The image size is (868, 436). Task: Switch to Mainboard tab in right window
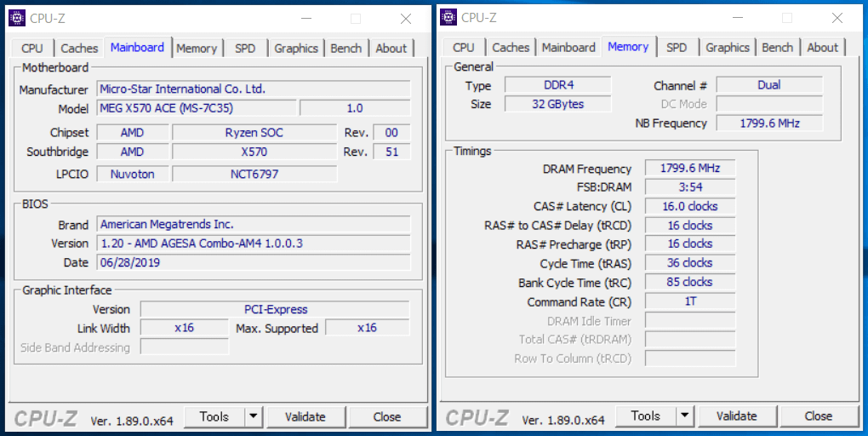568,48
